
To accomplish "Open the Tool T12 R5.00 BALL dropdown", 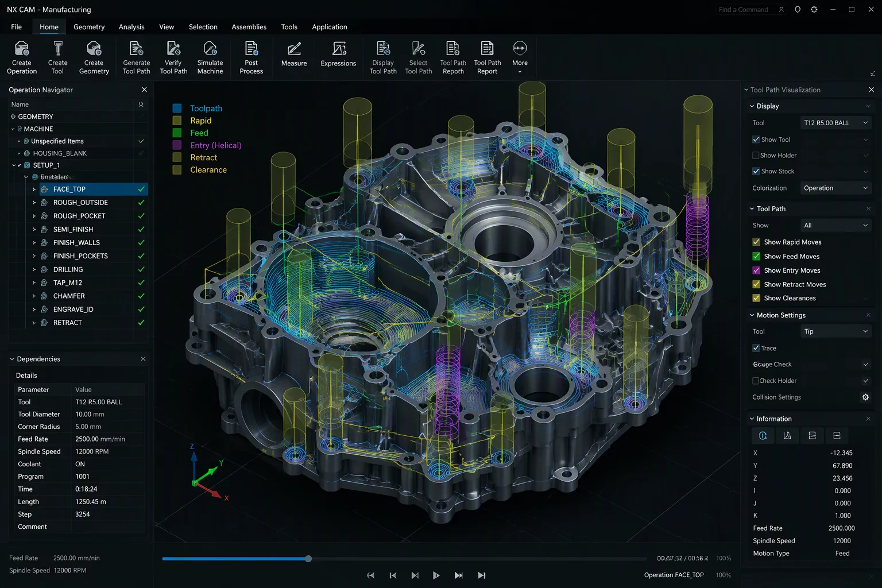I will (x=835, y=123).
